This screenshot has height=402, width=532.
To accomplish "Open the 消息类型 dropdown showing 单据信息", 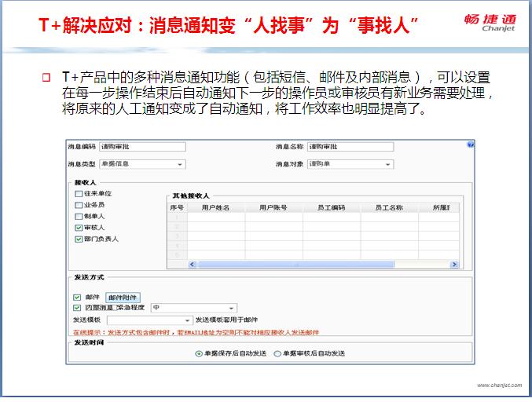I will pyautogui.click(x=142, y=164).
